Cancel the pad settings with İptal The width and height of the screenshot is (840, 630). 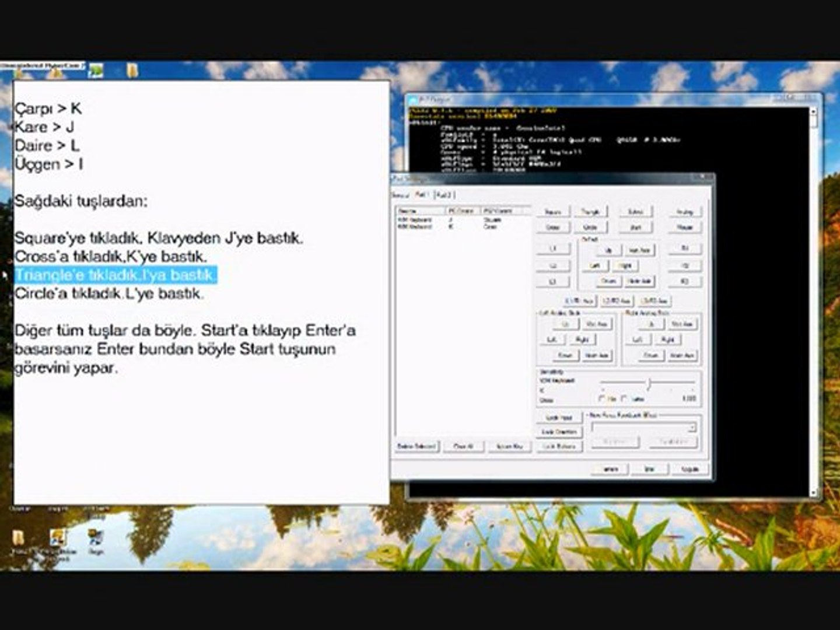pos(649,469)
